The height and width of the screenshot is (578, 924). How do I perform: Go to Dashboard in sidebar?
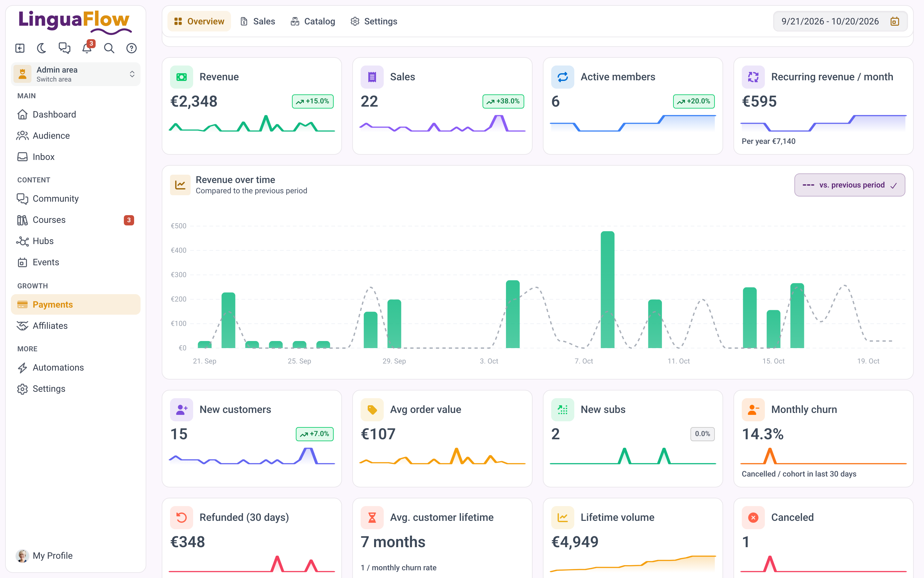(76, 114)
